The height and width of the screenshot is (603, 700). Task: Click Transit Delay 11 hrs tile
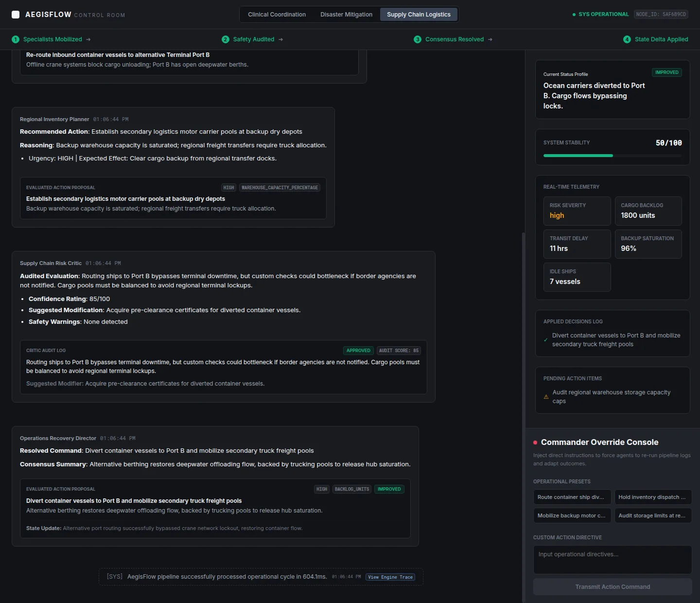(x=577, y=244)
